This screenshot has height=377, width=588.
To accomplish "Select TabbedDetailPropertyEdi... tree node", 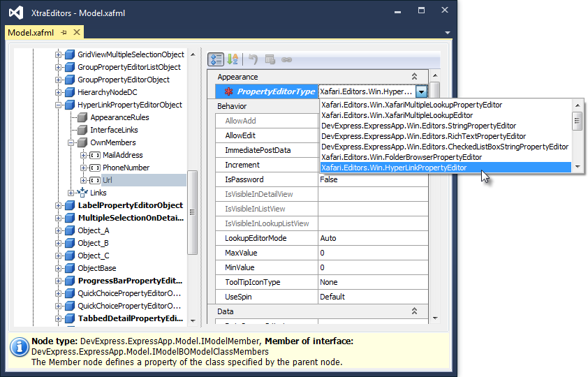I will [x=131, y=318].
